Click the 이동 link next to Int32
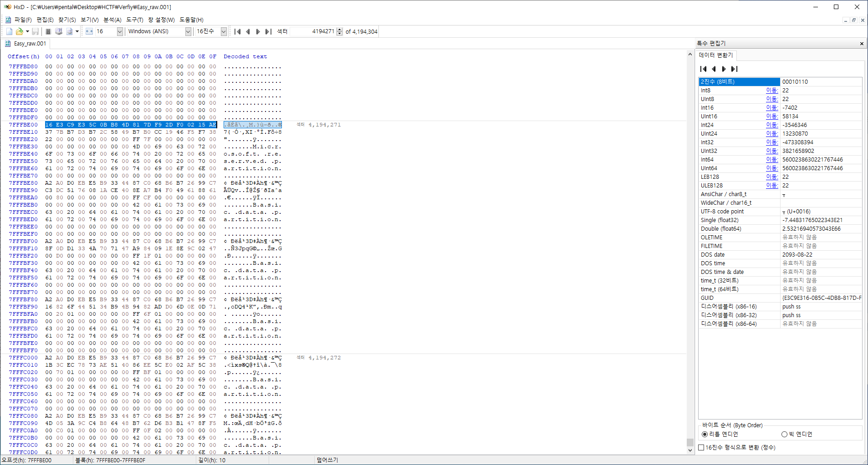 [771, 142]
